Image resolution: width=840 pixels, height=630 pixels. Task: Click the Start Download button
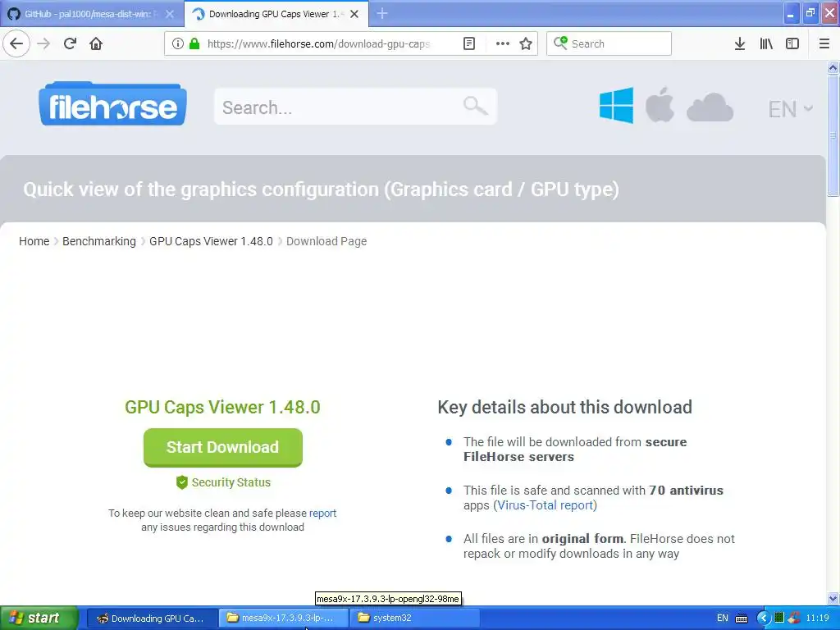tap(223, 447)
